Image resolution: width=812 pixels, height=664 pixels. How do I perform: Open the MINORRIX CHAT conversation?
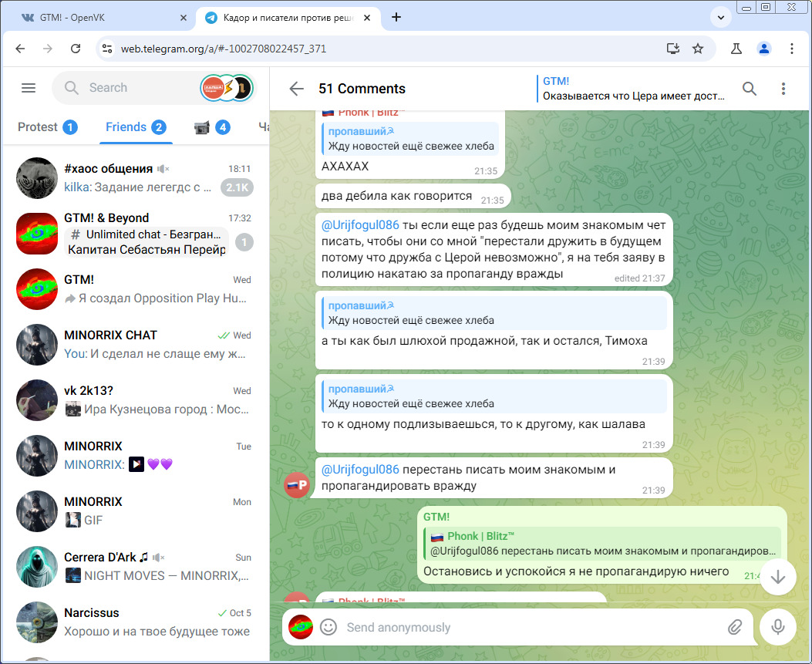135,345
